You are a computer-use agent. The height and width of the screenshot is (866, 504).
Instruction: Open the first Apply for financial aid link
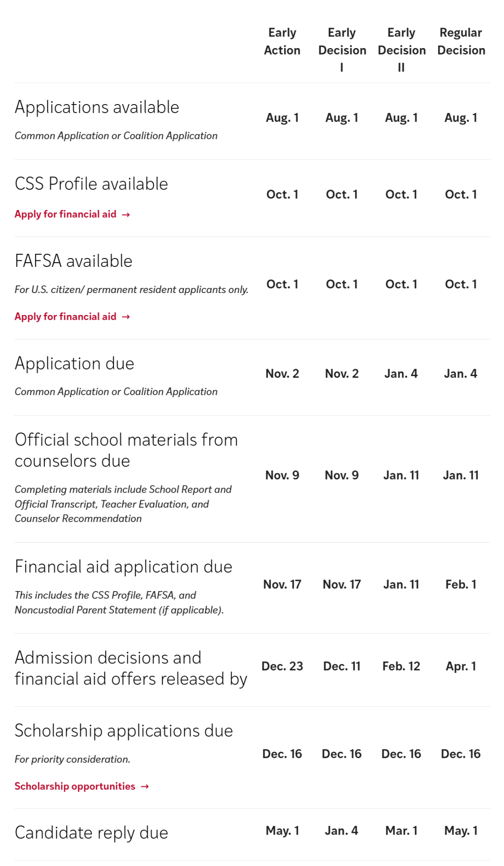coord(65,214)
